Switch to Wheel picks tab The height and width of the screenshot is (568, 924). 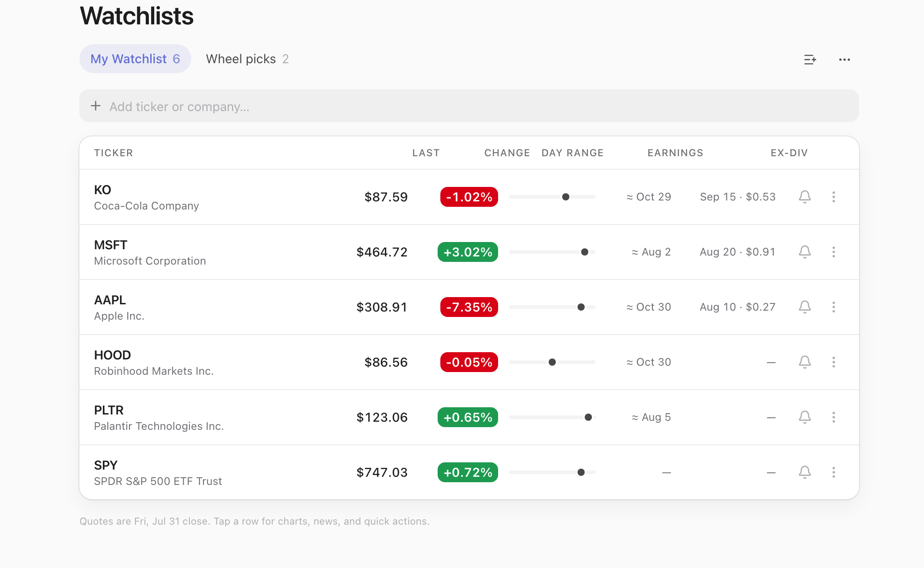click(247, 59)
